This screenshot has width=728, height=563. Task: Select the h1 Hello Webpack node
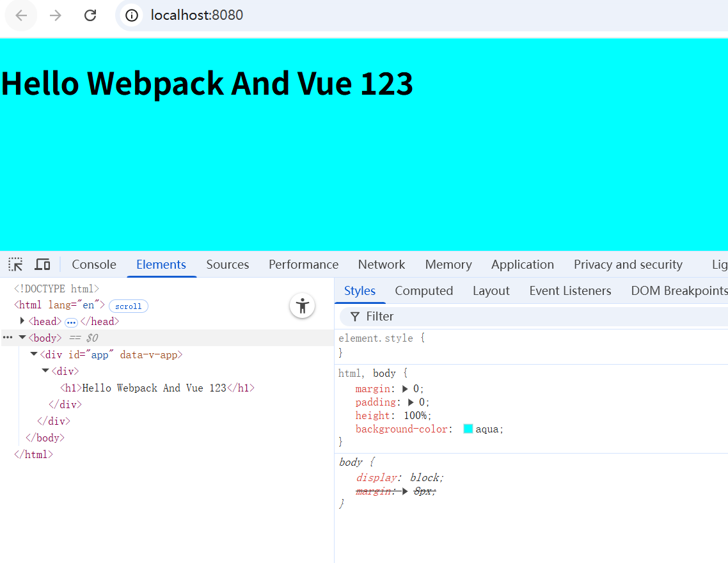[x=157, y=388]
